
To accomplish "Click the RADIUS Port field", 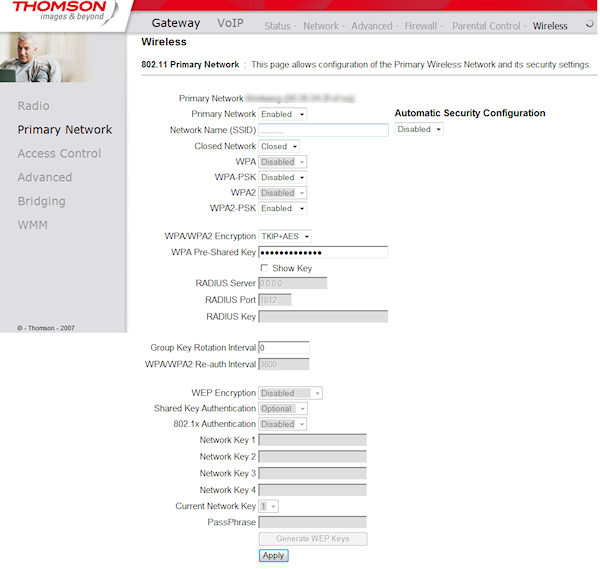I will click(275, 300).
